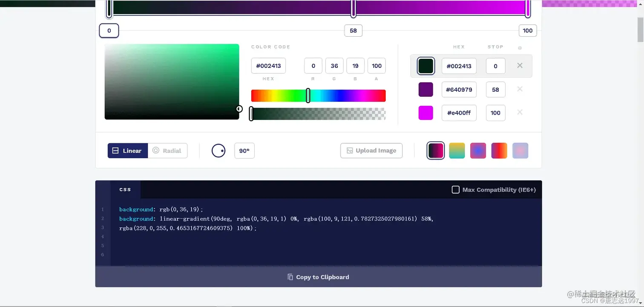
Task: Choose the pale lavender preset gradient
Action: [520, 151]
